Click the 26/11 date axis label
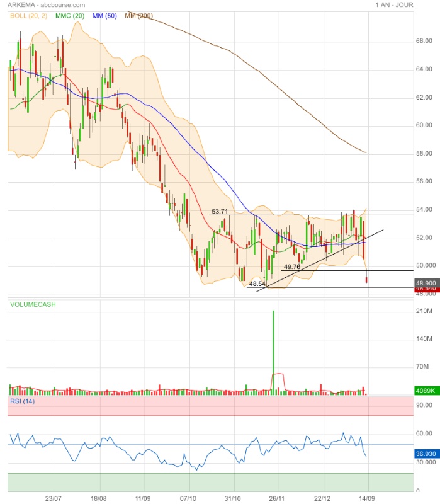This screenshot has height=504, width=440. pyautogui.click(x=277, y=498)
